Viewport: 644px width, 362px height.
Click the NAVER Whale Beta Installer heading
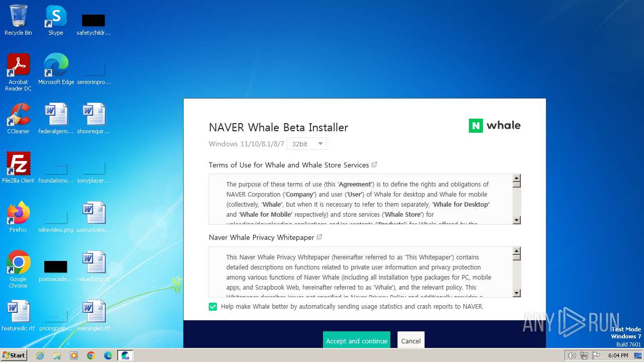coord(278,127)
